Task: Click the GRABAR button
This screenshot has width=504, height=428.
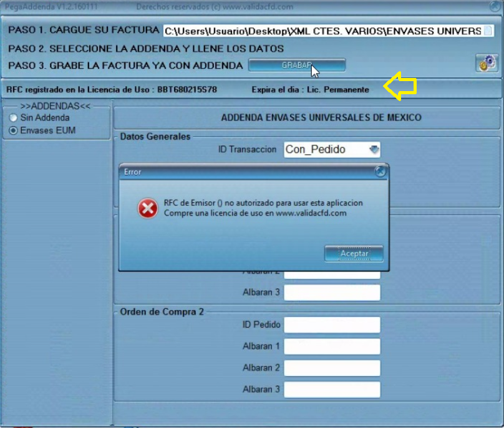Action: click(x=297, y=66)
